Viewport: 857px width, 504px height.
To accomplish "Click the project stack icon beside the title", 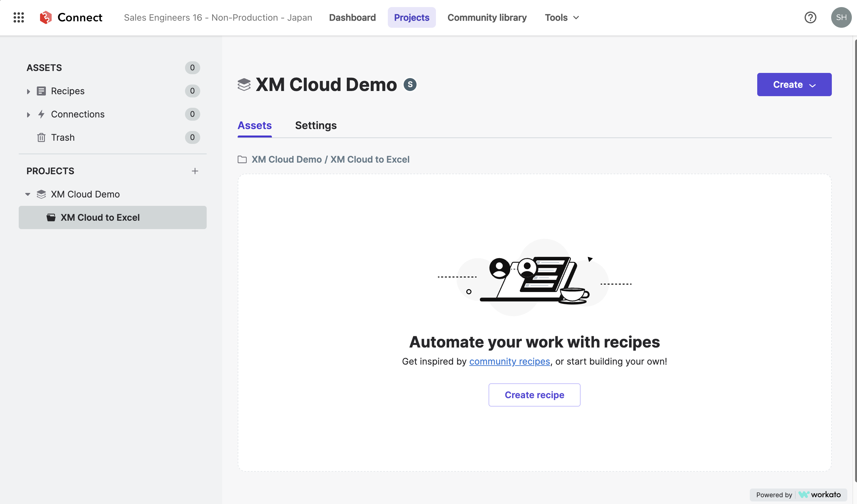I will click(x=244, y=85).
